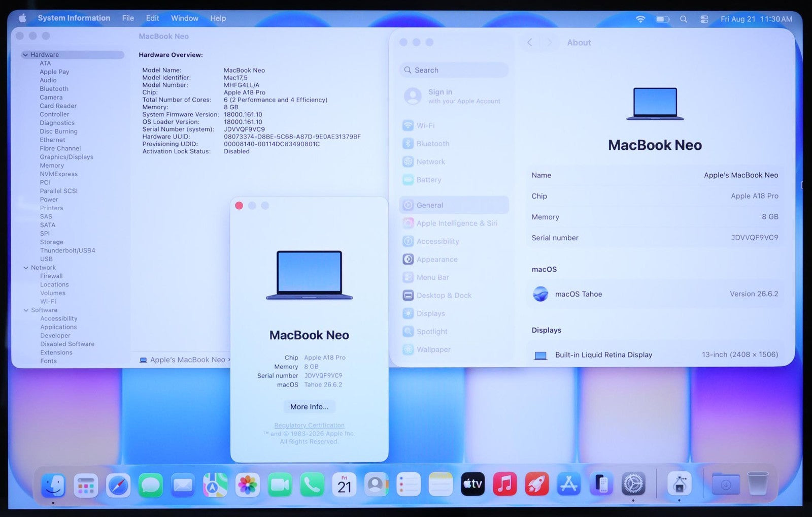The height and width of the screenshot is (517, 812).
Task: Select Graphics/Displays in the Hardware list
Action: (x=66, y=157)
